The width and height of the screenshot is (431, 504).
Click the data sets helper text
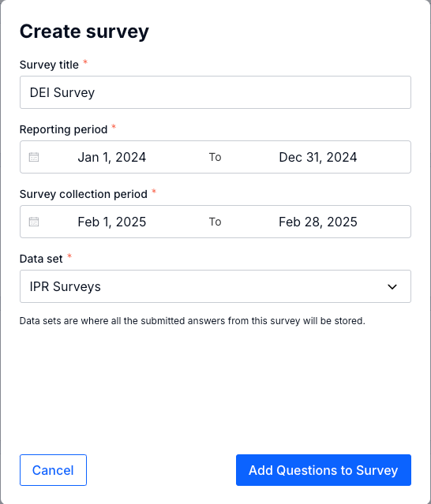coord(193,321)
